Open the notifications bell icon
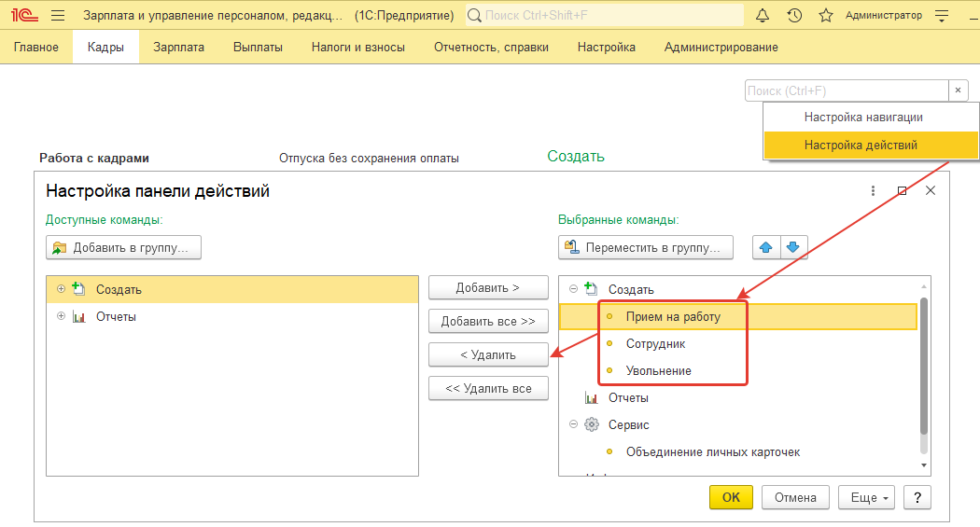 coord(763,16)
